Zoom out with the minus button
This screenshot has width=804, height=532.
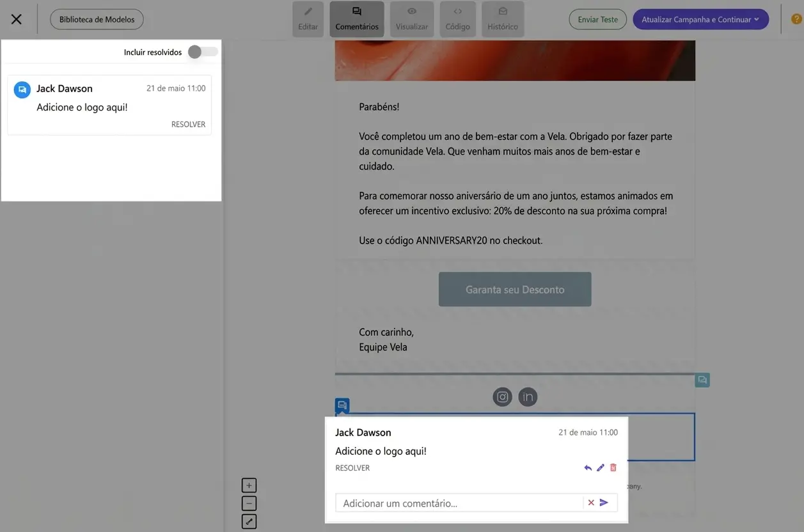(249, 503)
